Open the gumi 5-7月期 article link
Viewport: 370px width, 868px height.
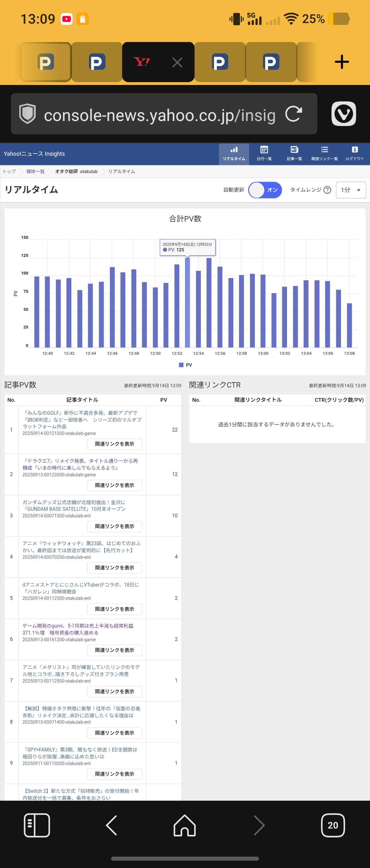[78, 629]
